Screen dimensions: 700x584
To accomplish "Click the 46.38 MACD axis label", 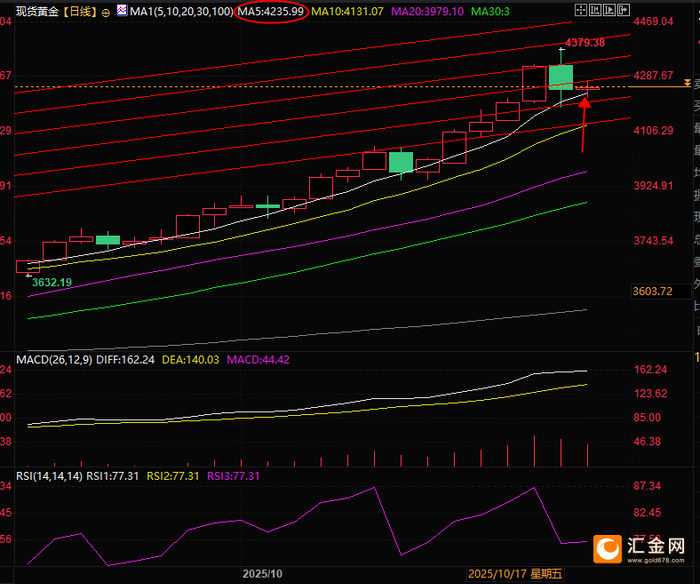I will click(x=647, y=442).
